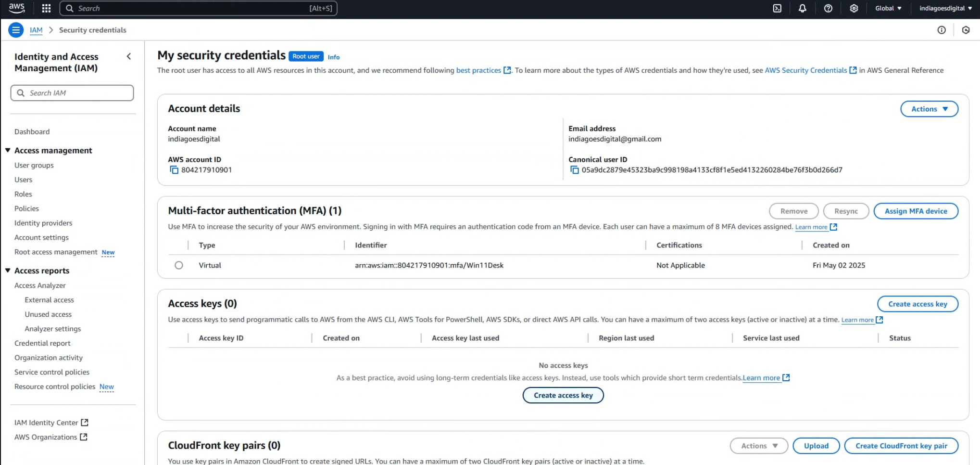
Task: Open Policies in the sidebar
Action: pos(26,208)
